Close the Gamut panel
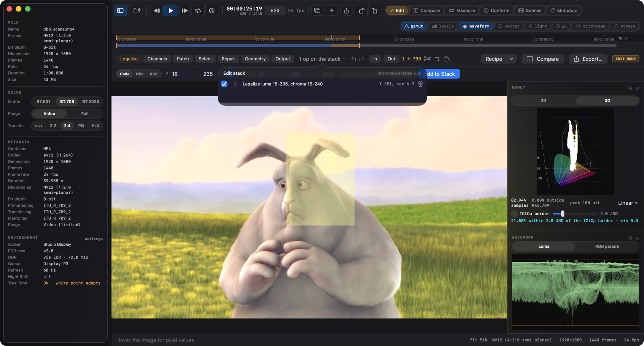 637,89
